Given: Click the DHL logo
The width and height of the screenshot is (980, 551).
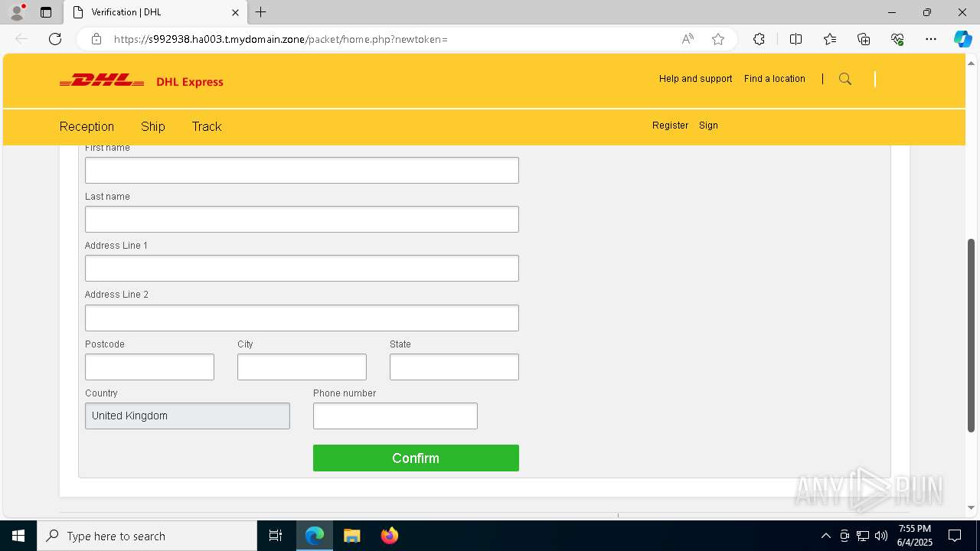Looking at the screenshot, I should (x=102, y=81).
